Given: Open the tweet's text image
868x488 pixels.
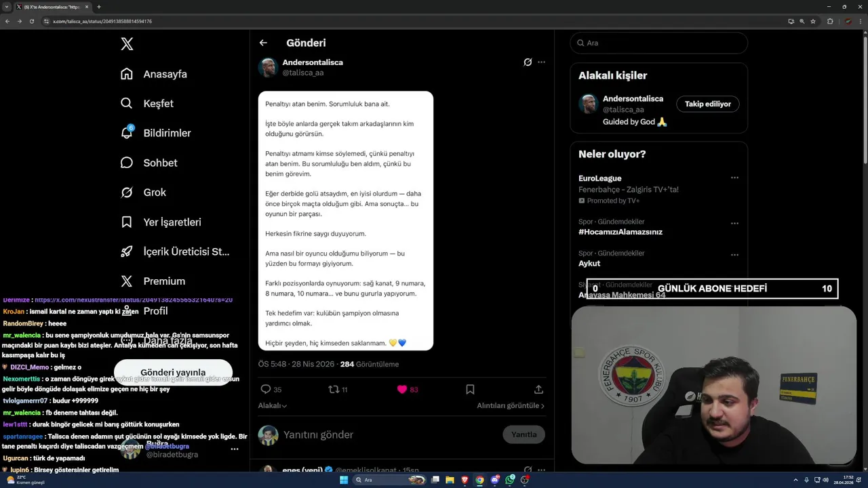Looking at the screenshot, I should click(x=346, y=221).
